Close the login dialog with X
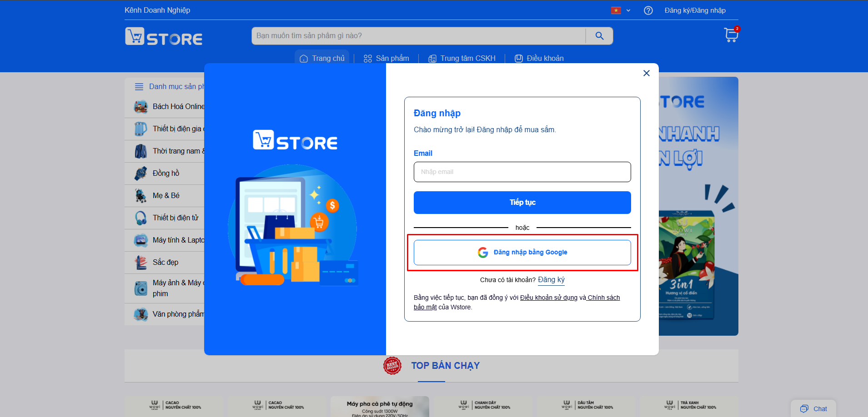Viewport: 868px width, 417px height. tap(647, 73)
